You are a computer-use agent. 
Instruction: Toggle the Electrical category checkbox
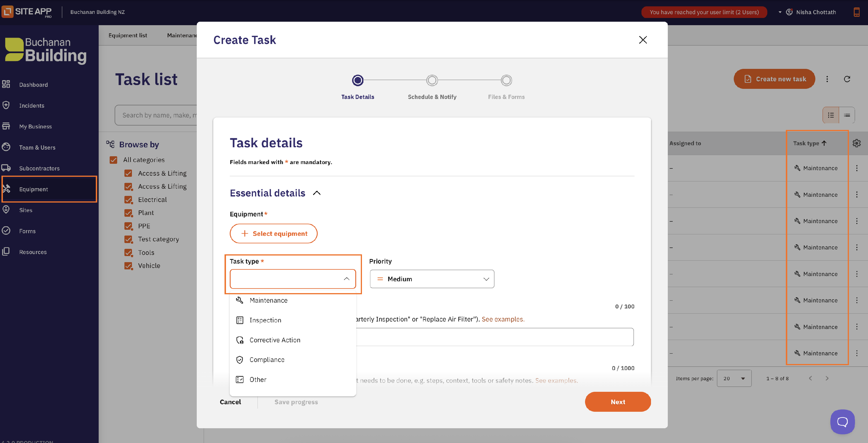128,199
